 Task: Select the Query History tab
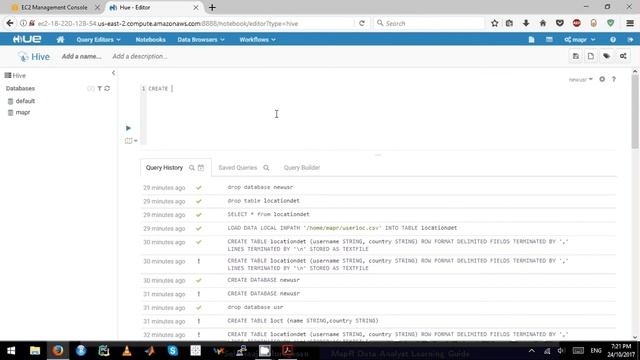pyautogui.click(x=164, y=168)
